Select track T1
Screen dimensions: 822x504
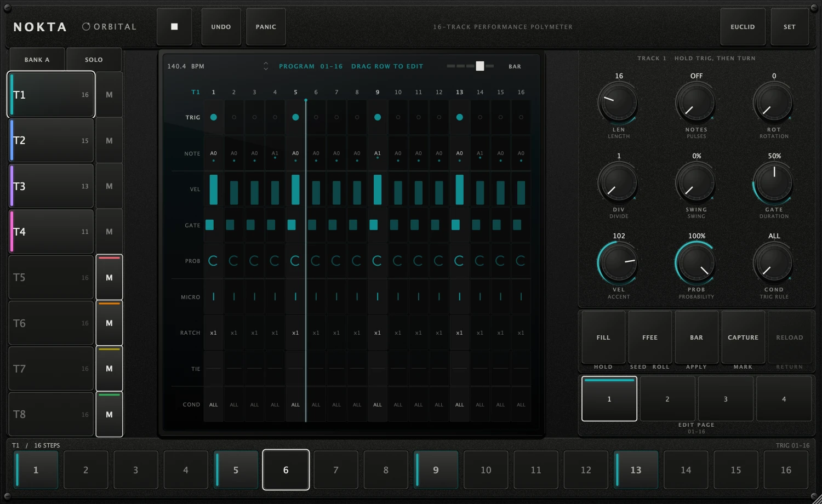coord(51,94)
